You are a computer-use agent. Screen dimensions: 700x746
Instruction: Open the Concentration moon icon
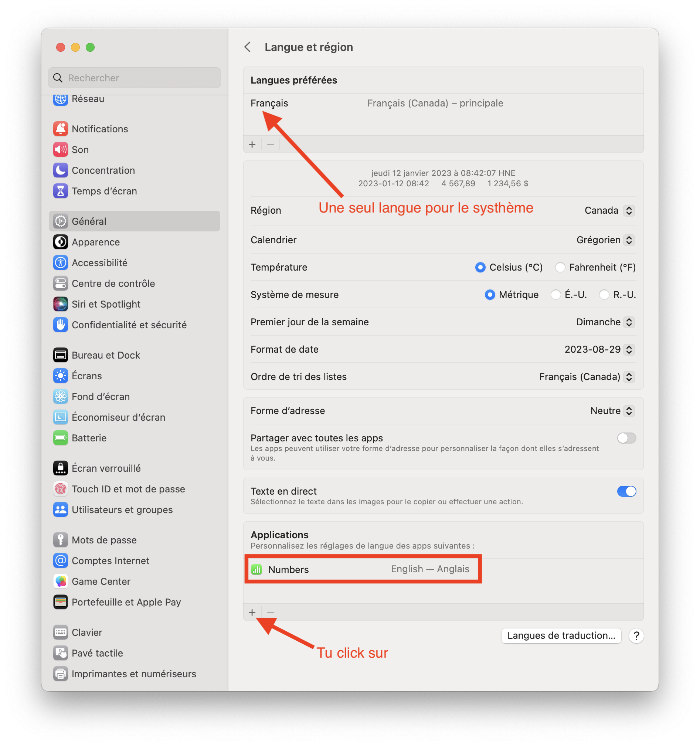(60, 170)
